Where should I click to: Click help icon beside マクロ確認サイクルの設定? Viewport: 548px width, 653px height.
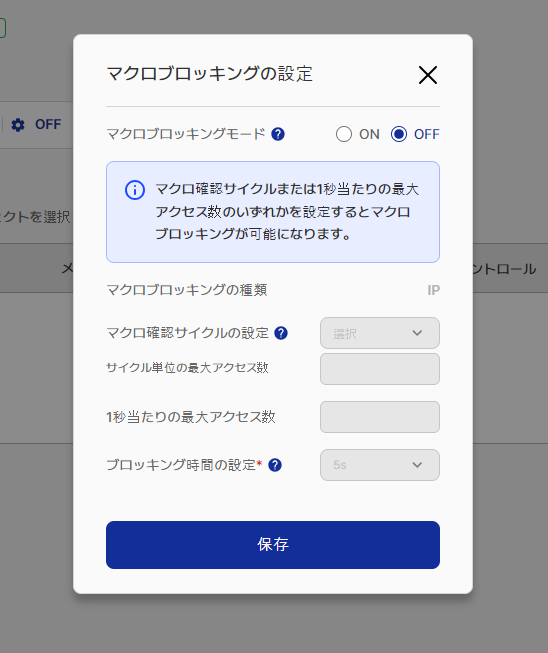coord(281,333)
